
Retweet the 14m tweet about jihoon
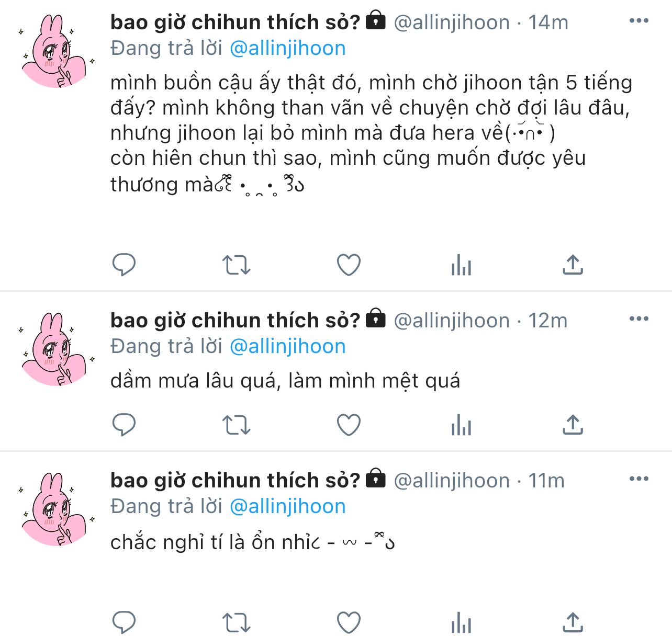pos(237,265)
